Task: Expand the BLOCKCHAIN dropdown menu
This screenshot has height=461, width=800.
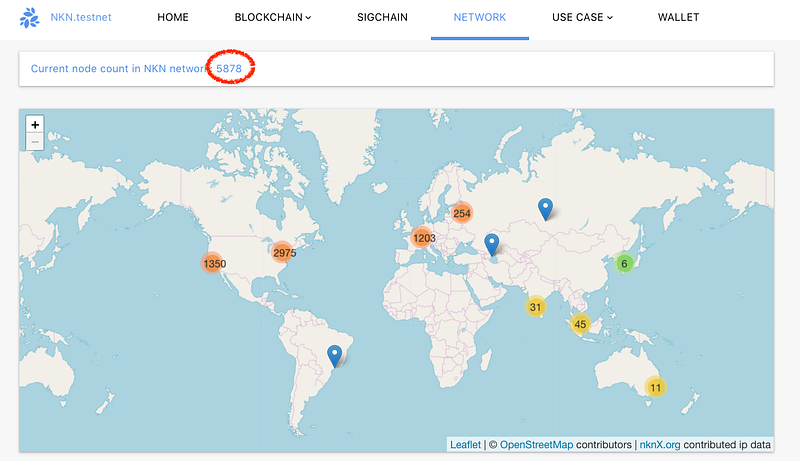Action: point(272,17)
